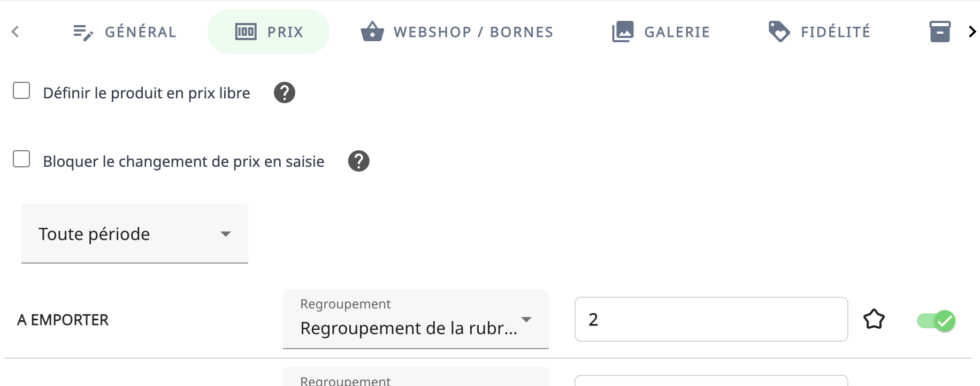Click the help icon beside prix libre
The width and height of the screenshot is (980, 386).
[285, 92]
